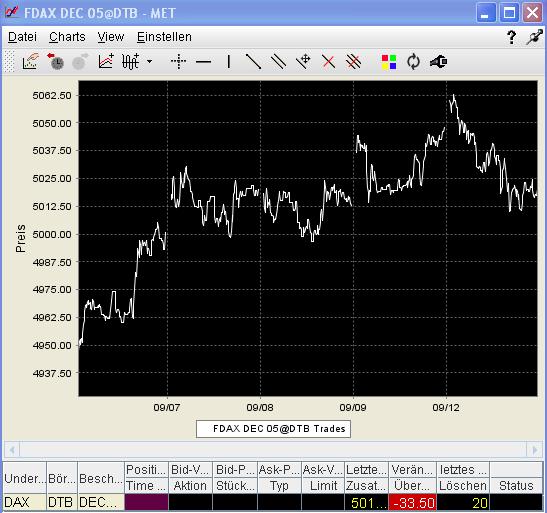Minimize the FDAX chart window
This screenshot has width=547, height=513.
486,13
